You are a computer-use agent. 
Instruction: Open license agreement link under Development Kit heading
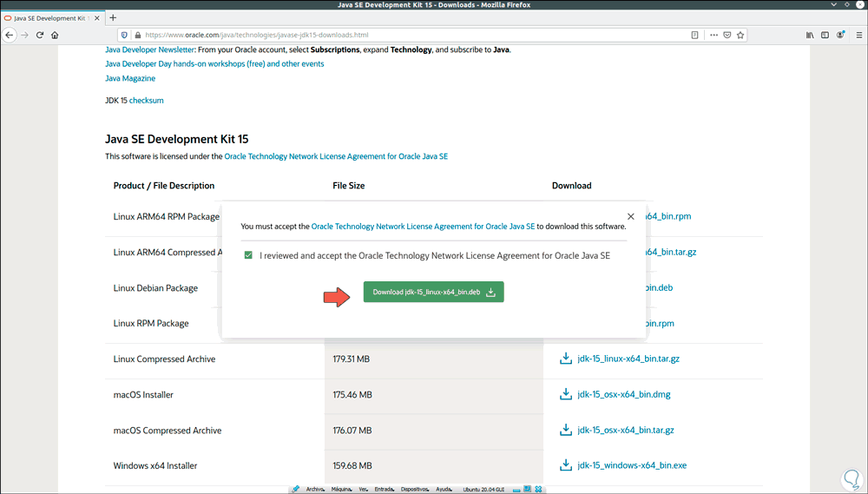[x=336, y=157]
